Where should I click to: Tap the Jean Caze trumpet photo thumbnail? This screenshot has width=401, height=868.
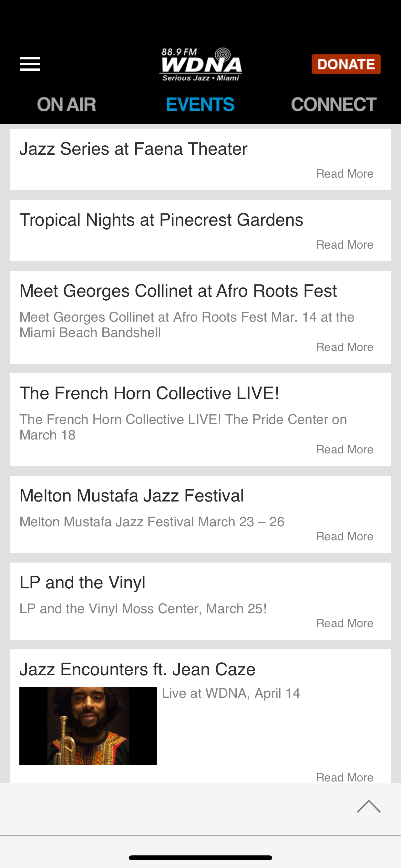tap(88, 726)
